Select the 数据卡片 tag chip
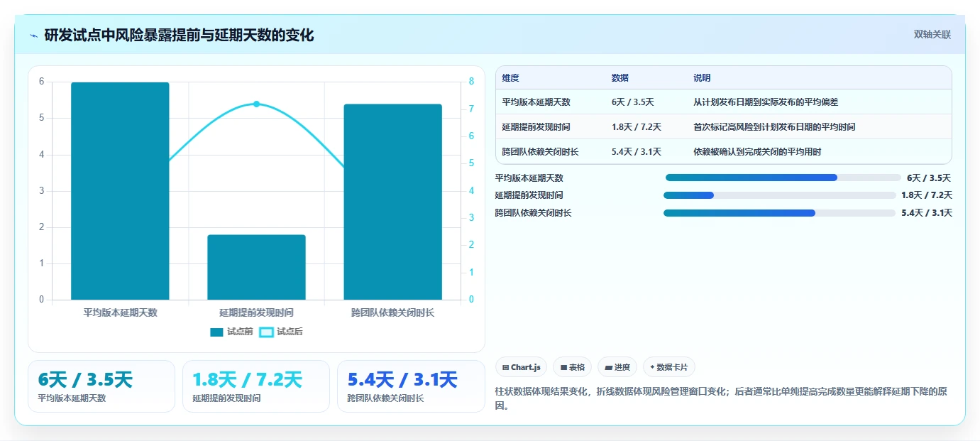The width and height of the screenshot is (980, 441). point(669,367)
